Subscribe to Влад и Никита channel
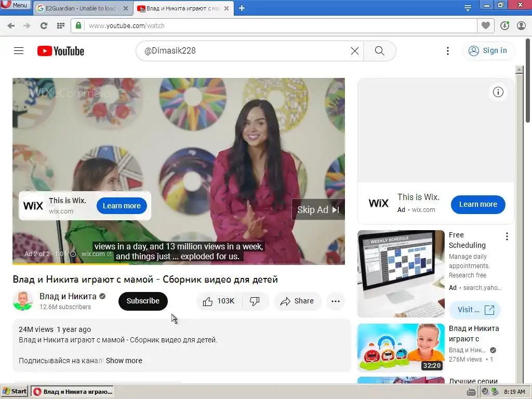 [x=143, y=301]
